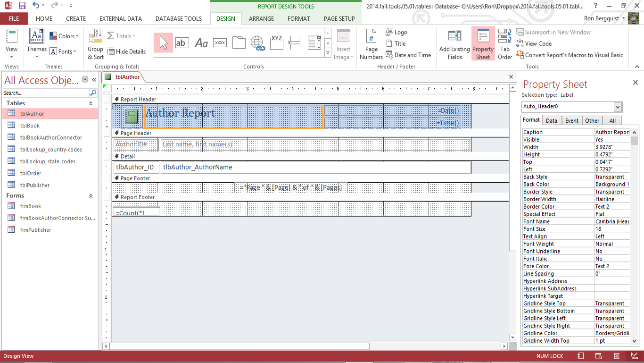This screenshot has width=644, height=363.
Task: Toggle Hide Details in Grouping & Totals
Action: point(126,51)
